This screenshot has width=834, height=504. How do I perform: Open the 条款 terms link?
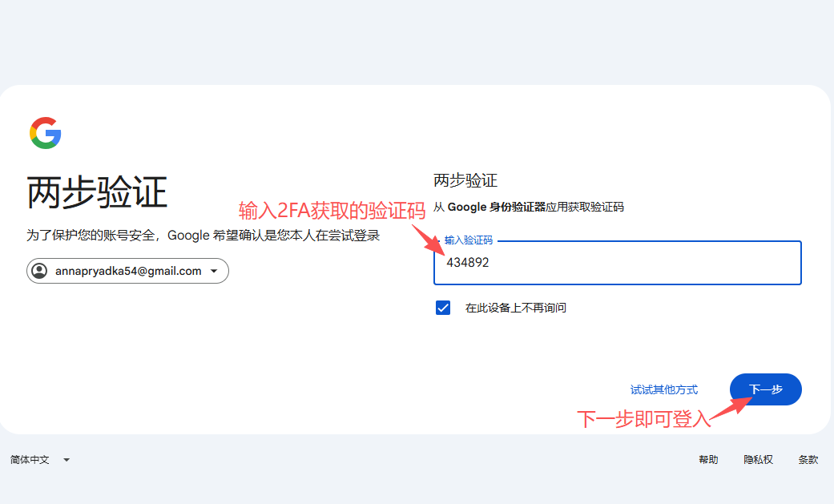(x=808, y=460)
